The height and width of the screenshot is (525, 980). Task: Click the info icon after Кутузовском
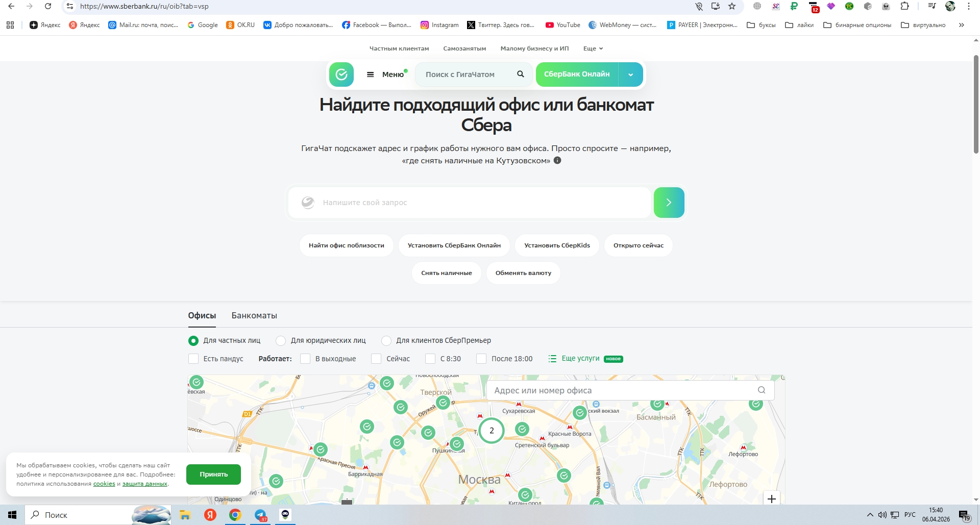(x=557, y=161)
